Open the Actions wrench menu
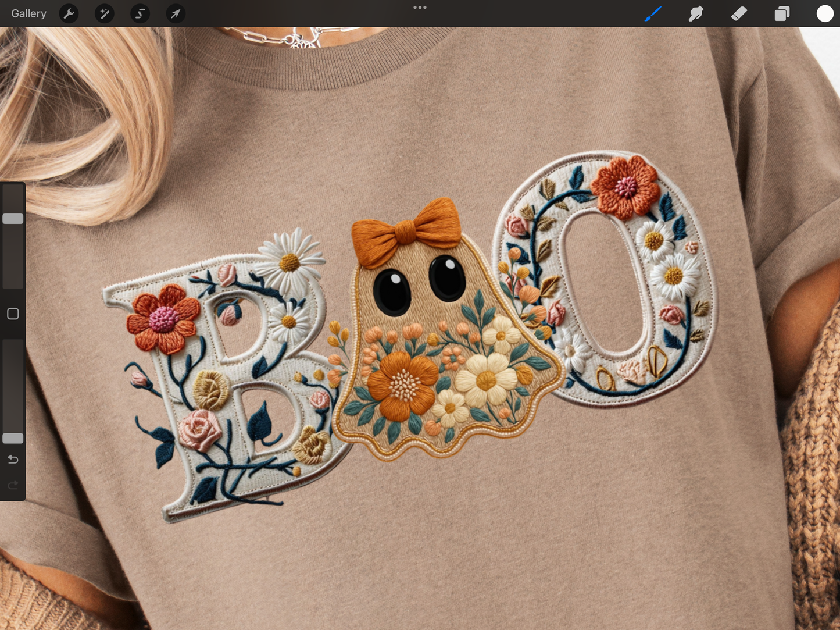The image size is (840, 630). point(69,13)
